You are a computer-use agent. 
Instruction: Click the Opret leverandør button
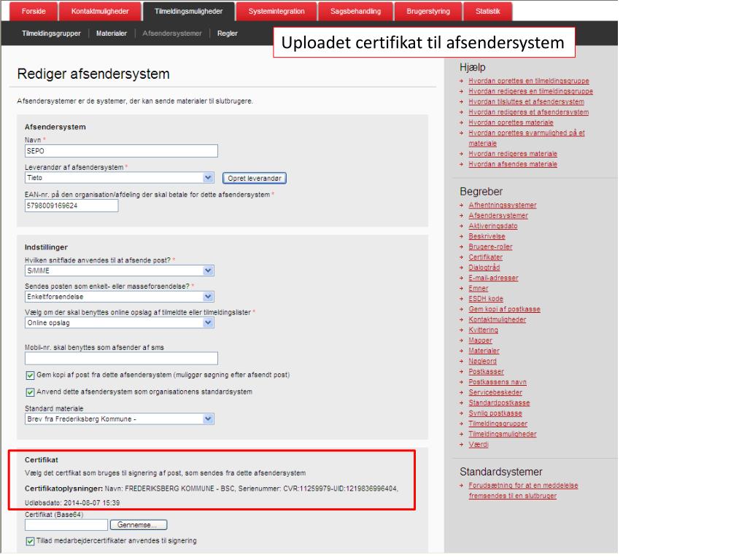click(x=255, y=178)
